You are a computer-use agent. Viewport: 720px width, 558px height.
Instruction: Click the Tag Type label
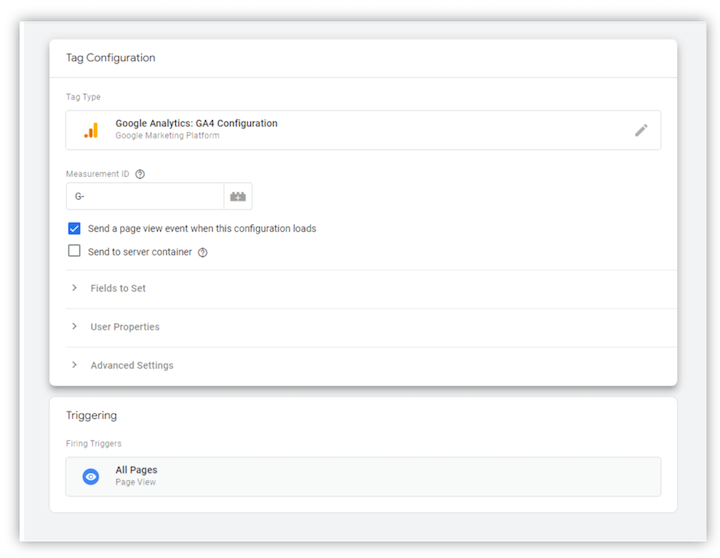tap(83, 97)
